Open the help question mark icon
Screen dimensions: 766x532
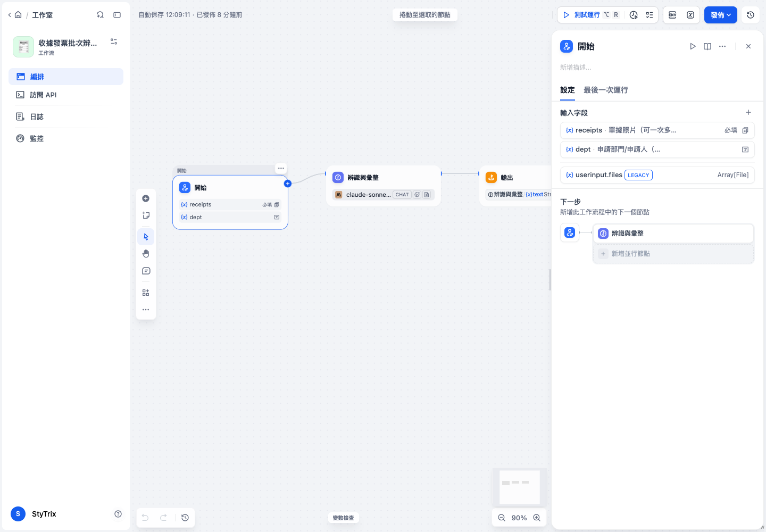118,514
